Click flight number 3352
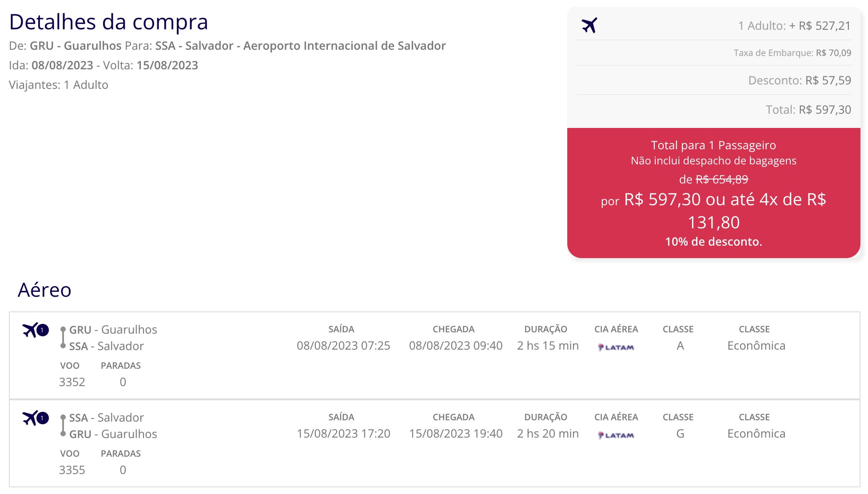Screen dimensions: 868x494 click(72, 382)
